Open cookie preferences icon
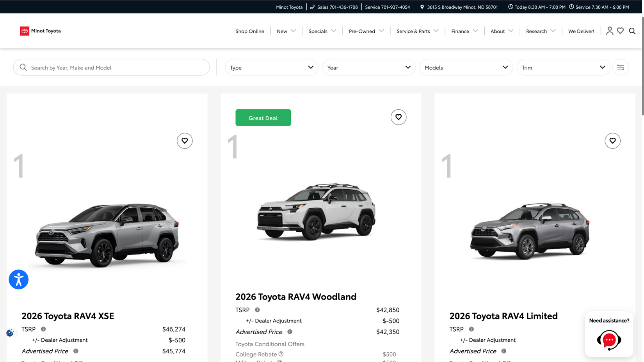644x362 pixels. 10,333
